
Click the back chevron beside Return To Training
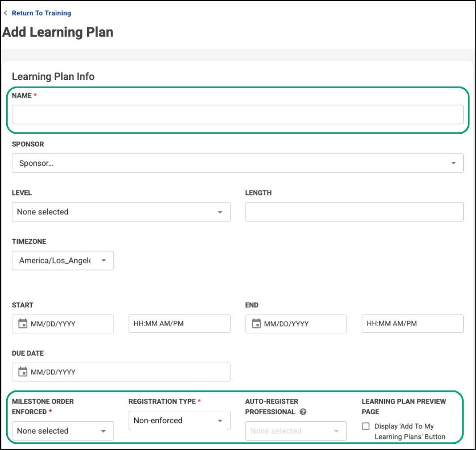(6, 13)
